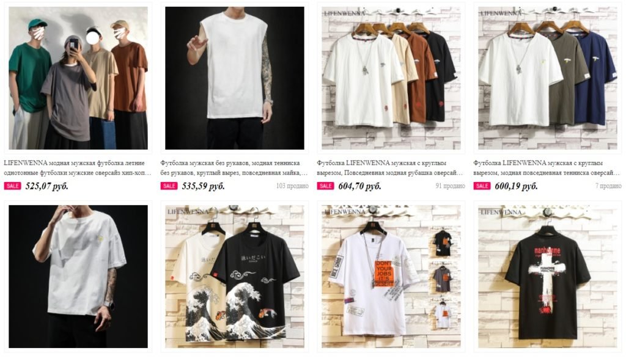This screenshot has width=626, height=364.
Task: Open the white sleeveless shirt product image
Action: 235,78
